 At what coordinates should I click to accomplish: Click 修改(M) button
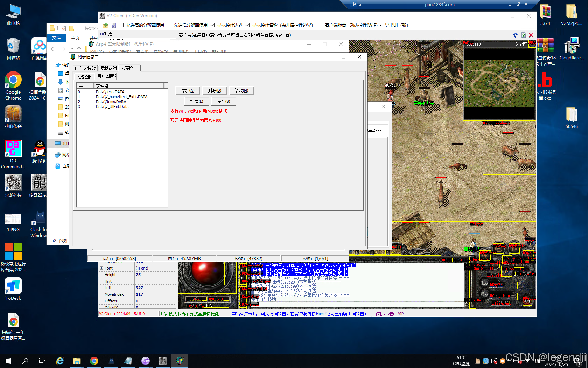click(241, 90)
